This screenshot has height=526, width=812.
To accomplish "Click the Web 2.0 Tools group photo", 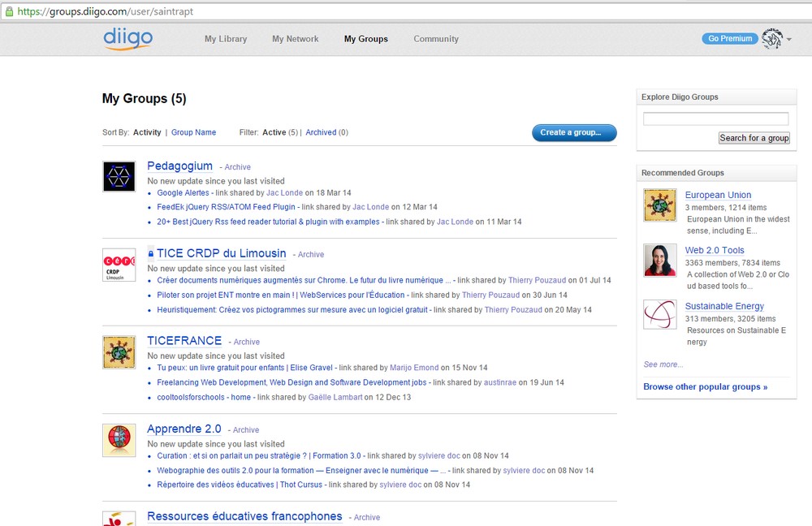I will 659,260.
